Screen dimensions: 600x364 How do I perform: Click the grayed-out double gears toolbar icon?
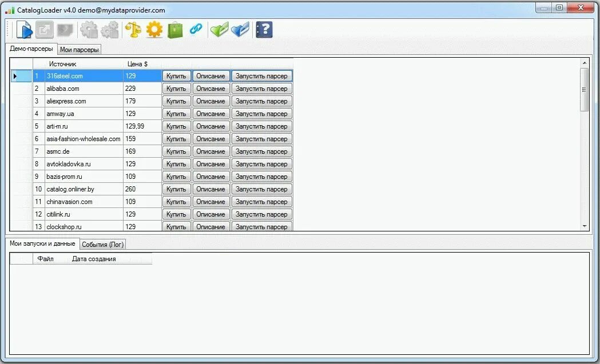coord(110,30)
